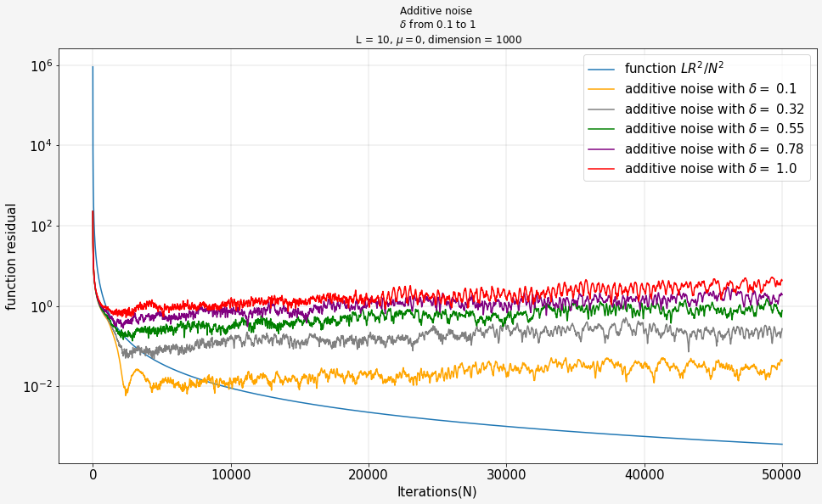The image size is (822, 504).
Task: Click the 10⁻² y-axis tick label
Action: [38, 386]
